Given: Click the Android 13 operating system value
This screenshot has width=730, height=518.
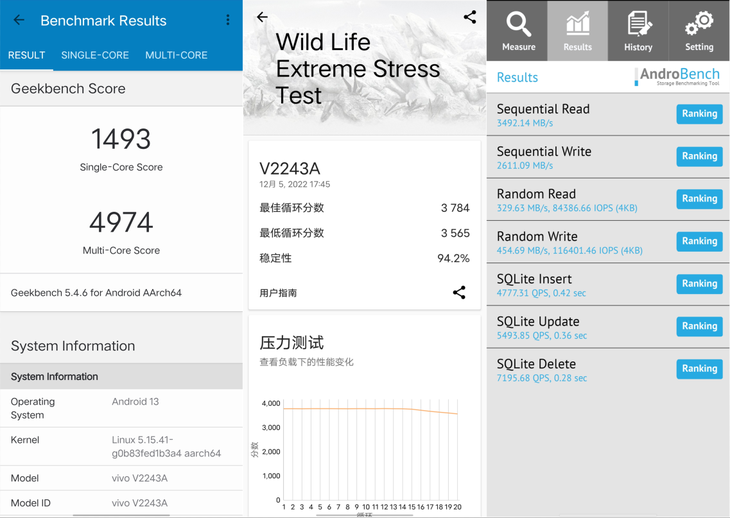Looking at the screenshot, I should pos(135,402).
